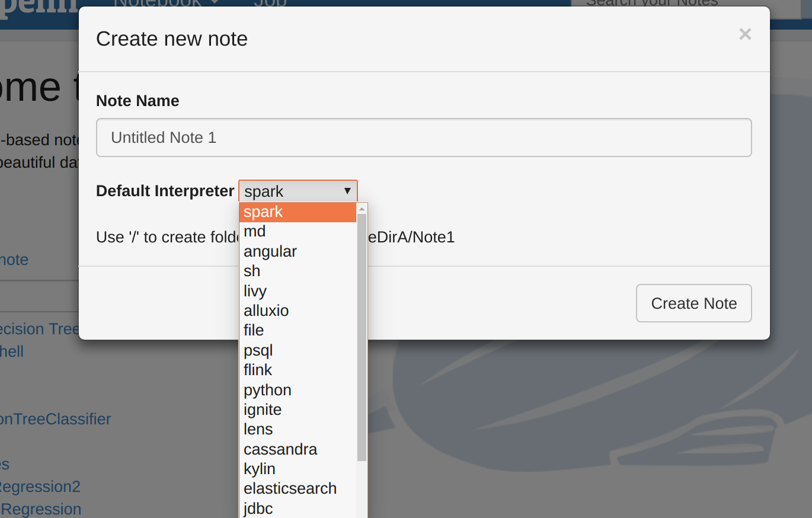Image resolution: width=812 pixels, height=518 pixels.
Task: Select file interpreter option
Action: 298,330
